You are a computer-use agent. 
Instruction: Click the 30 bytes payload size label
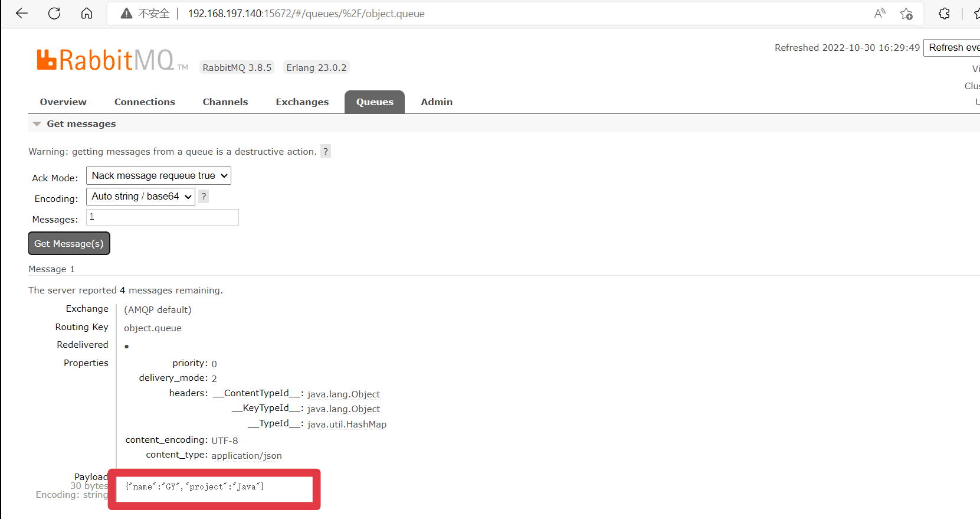(89, 486)
